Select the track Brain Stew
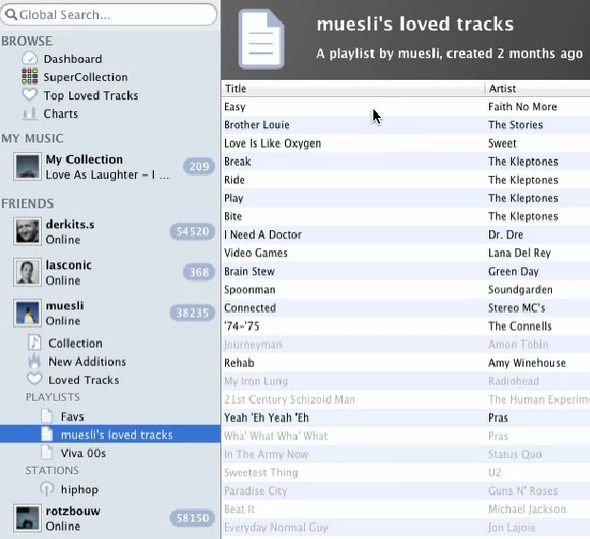This screenshot has width=590, height=539. (249, 271)
